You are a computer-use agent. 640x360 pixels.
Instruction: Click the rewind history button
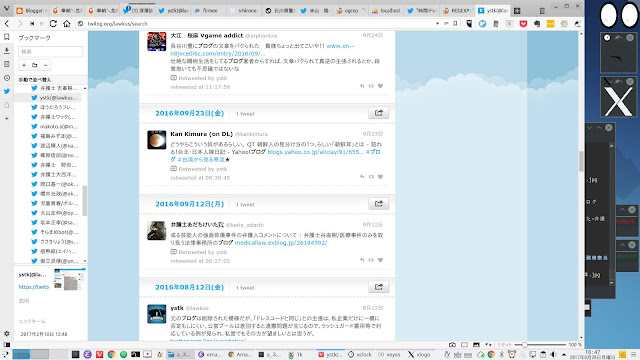(31, 24)
